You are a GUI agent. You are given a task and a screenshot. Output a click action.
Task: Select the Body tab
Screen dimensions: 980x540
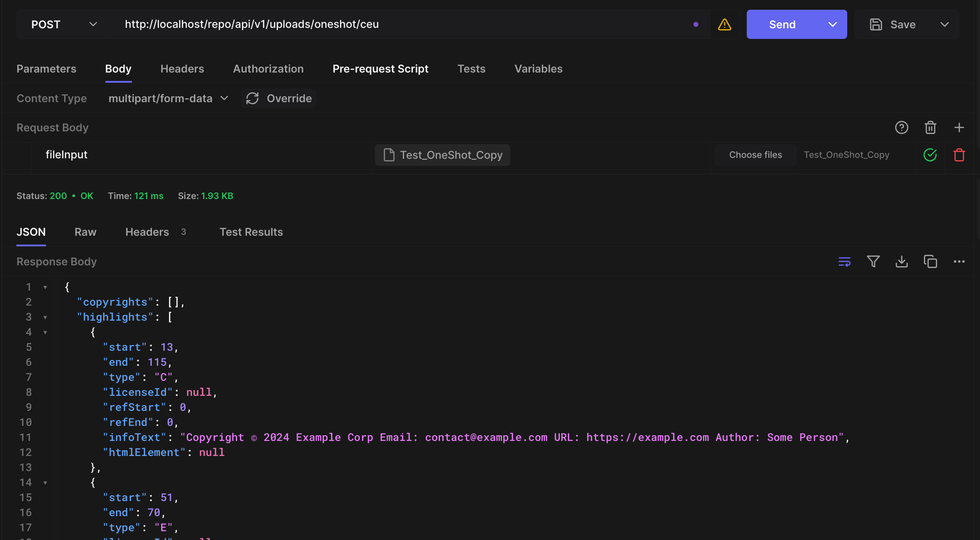click(x=118, y=69)
